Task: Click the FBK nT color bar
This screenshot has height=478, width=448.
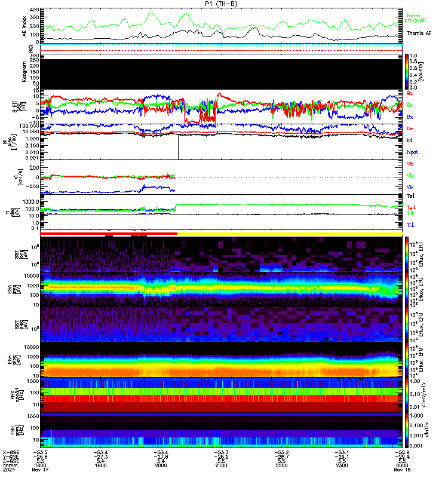Action: point(407,430)
